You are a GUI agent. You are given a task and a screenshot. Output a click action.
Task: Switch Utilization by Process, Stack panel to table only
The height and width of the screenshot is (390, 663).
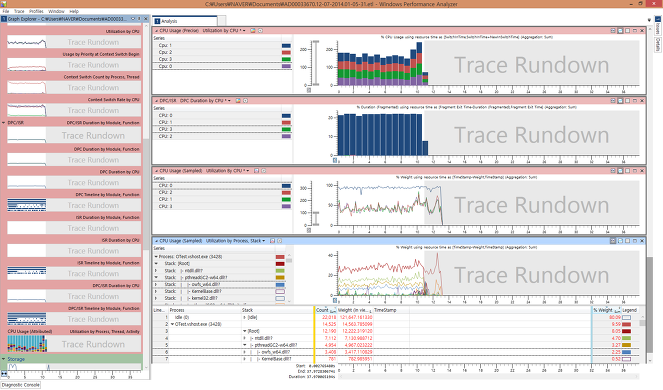[x=627, y=241]
